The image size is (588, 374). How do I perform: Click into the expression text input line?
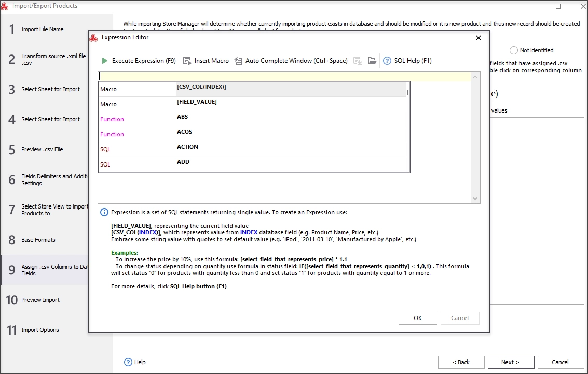pos(284,76)
